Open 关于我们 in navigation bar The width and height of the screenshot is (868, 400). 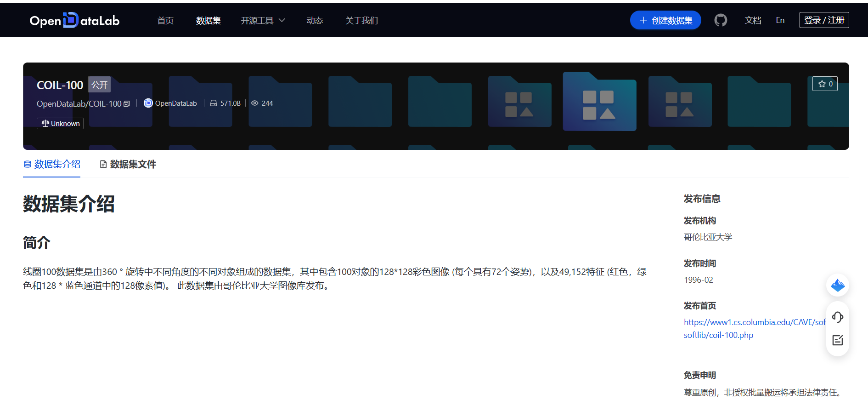click(361, 20)
